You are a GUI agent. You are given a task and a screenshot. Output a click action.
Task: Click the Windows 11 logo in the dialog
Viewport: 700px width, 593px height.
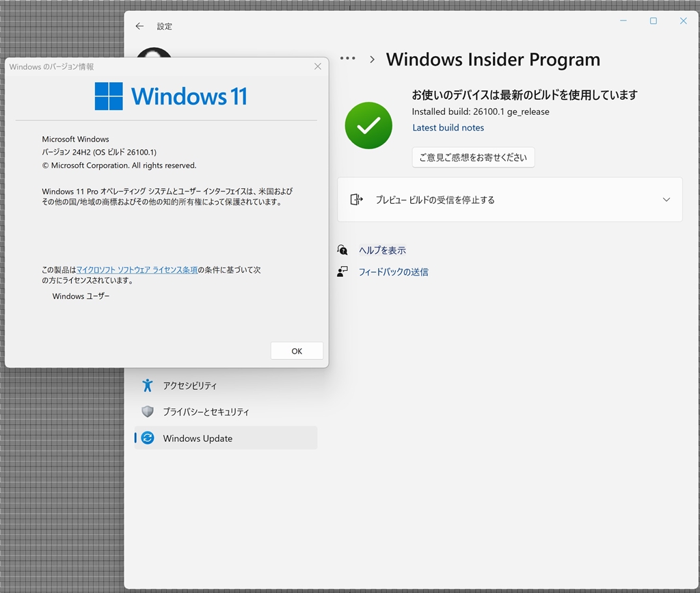coord(171,96)
